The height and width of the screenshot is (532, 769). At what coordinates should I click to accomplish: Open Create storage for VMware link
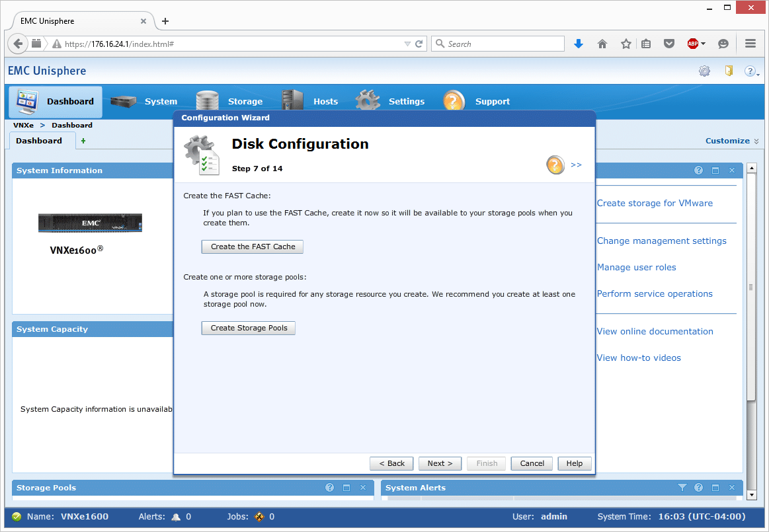point(655,203)
